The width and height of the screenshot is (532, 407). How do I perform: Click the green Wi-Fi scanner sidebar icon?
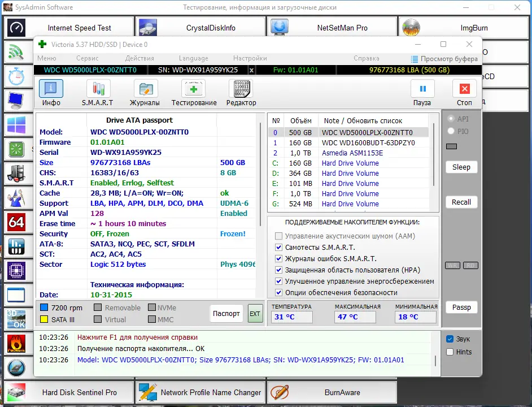point(16,52)
